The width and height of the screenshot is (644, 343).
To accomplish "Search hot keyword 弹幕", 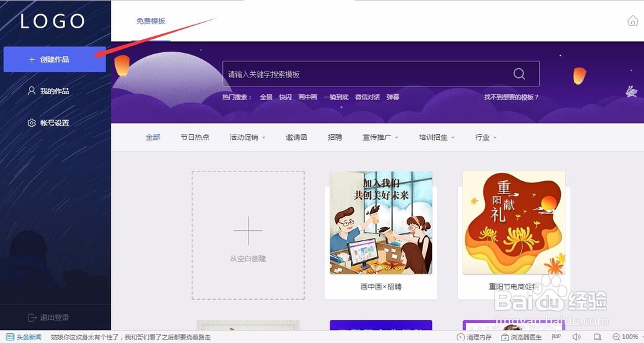I will point(393,97).
